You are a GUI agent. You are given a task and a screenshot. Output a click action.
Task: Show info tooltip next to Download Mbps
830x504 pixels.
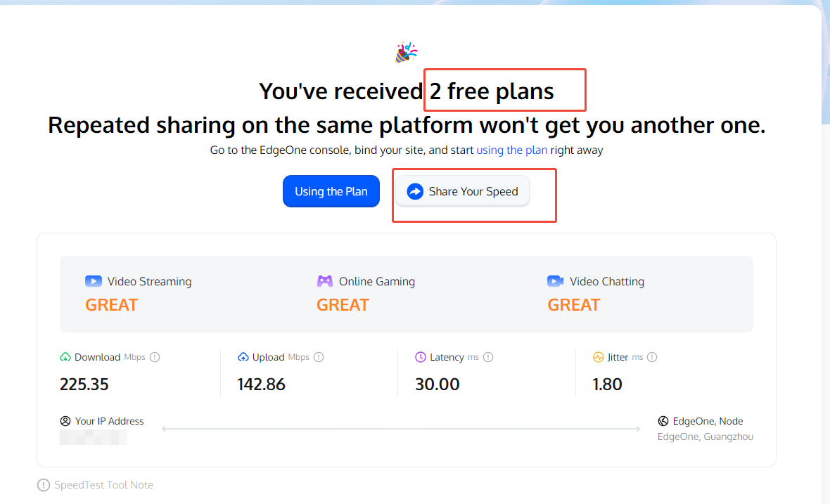point(155,357)
